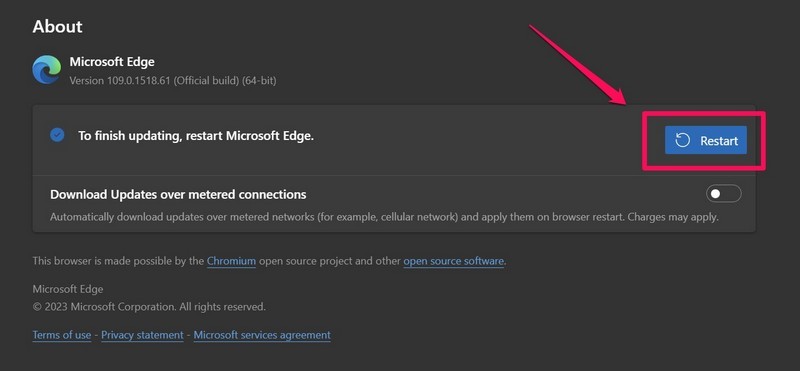The height and width of the screenshot is (371, 800).
Task: Open the open source software link
Action: tap(454, 261)
